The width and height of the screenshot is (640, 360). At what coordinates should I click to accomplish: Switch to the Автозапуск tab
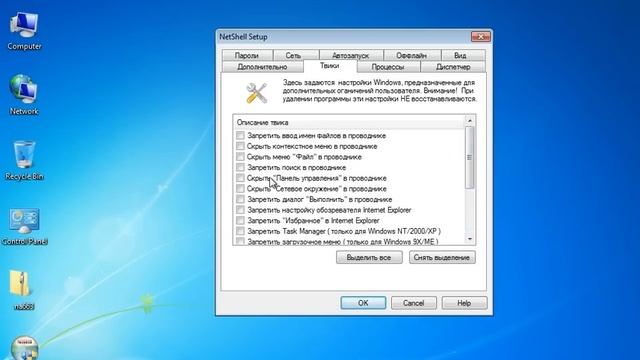point(351,55)
